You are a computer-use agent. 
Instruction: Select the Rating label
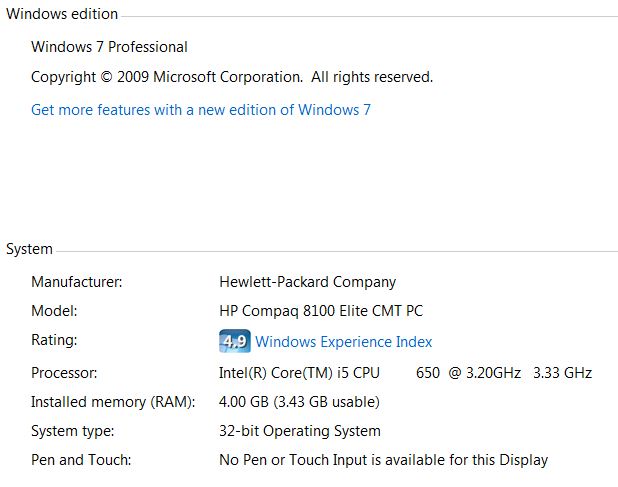[54, 341]
